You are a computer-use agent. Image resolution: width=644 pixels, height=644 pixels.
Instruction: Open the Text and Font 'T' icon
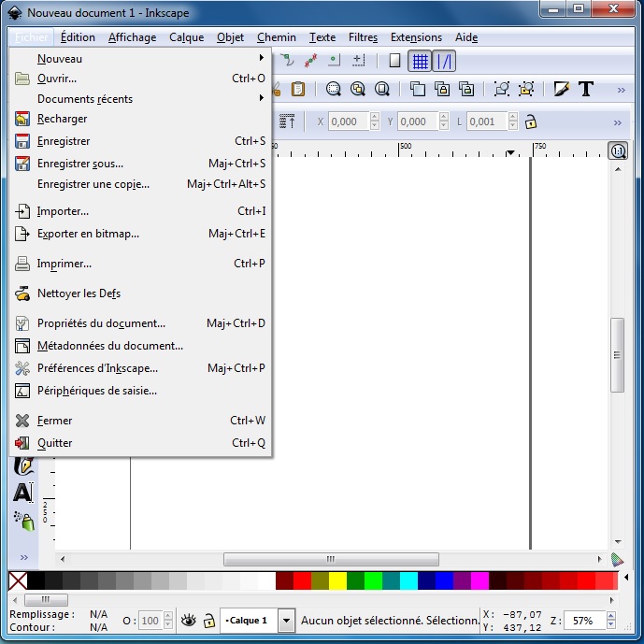point(586,89)
